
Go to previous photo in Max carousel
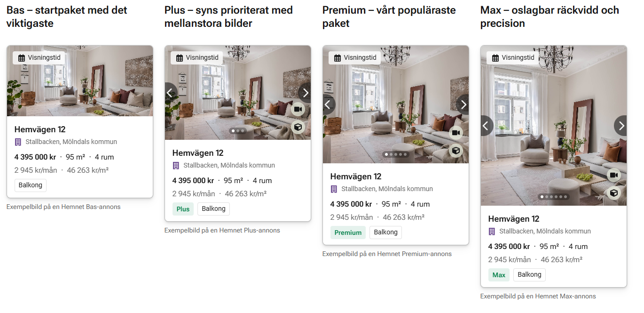pyautogui.click(x=487, y=126)
